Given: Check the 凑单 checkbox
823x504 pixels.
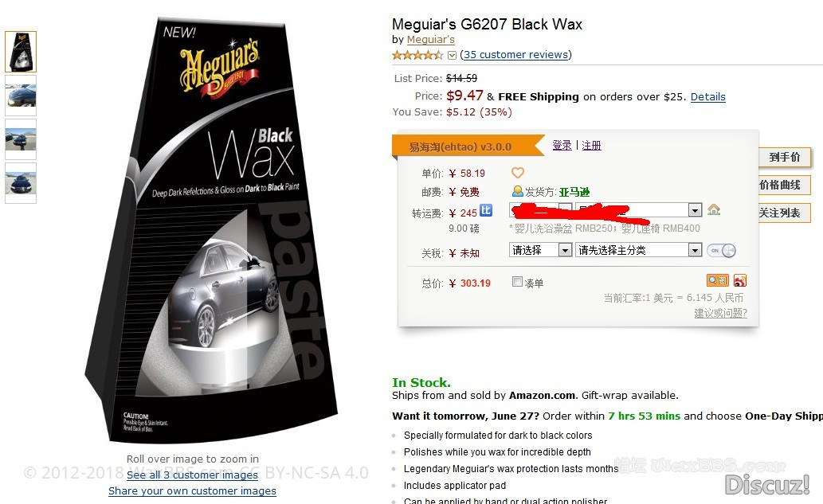Looking at the screenshot, I should tap(517, 282).
